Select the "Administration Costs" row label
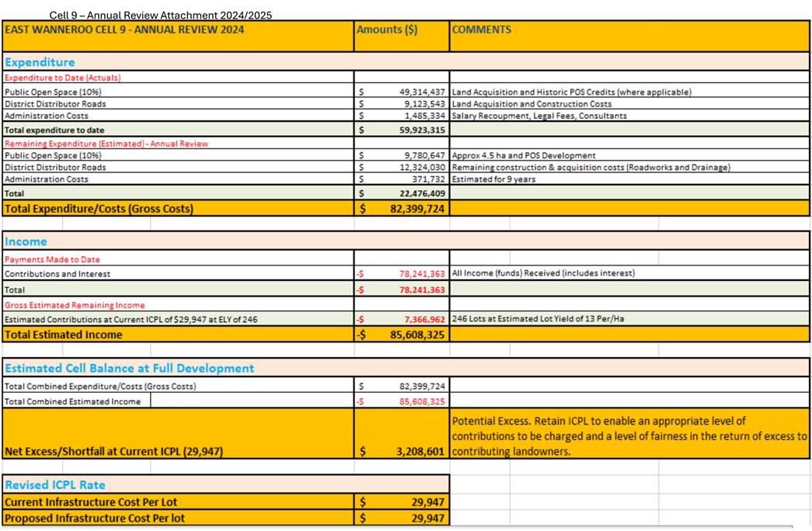This screenshot has height=531, width=812. pyautogui.click(x=43, y=116)
